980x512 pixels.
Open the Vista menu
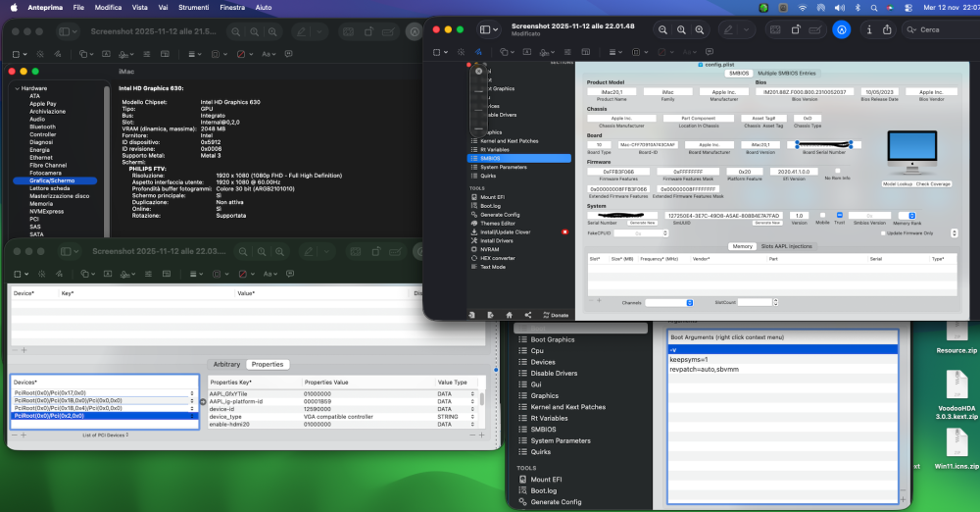click(140, 8)
